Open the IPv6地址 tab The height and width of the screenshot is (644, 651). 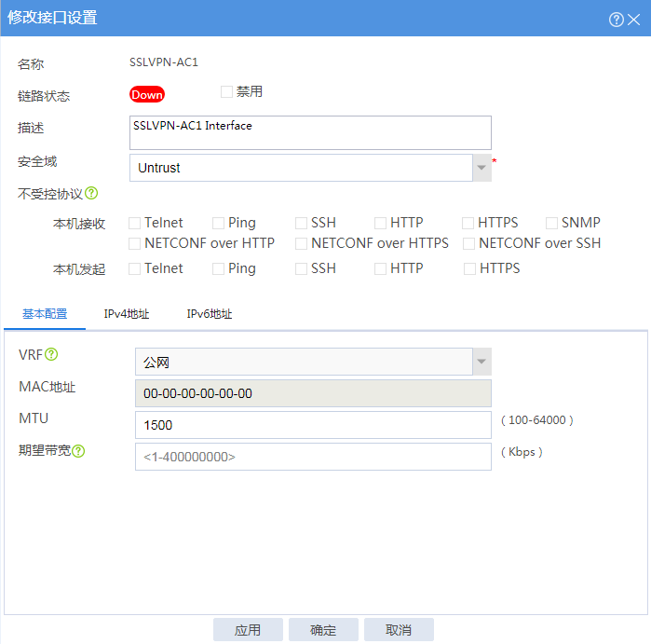pyautogui.click(x=210, y=314)
